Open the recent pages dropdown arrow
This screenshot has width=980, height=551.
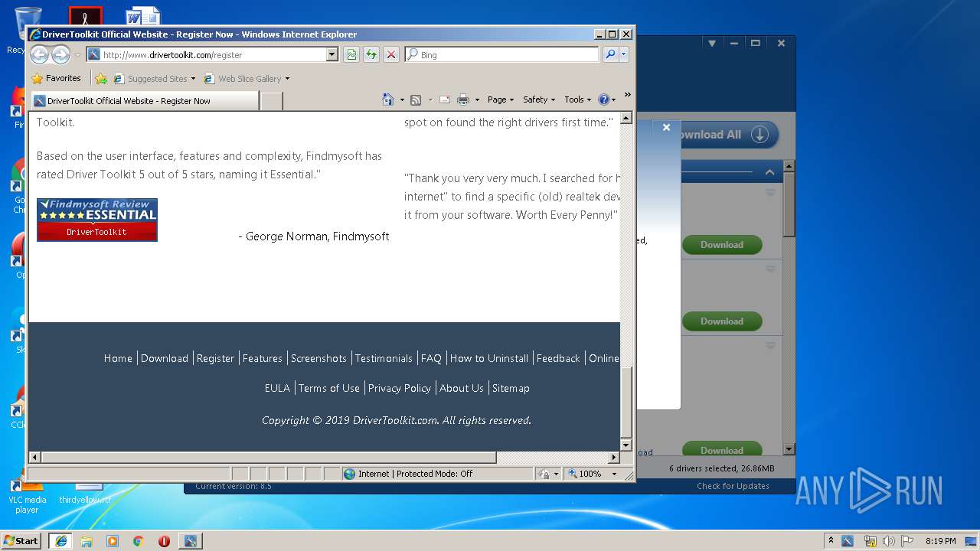[77, 55]
